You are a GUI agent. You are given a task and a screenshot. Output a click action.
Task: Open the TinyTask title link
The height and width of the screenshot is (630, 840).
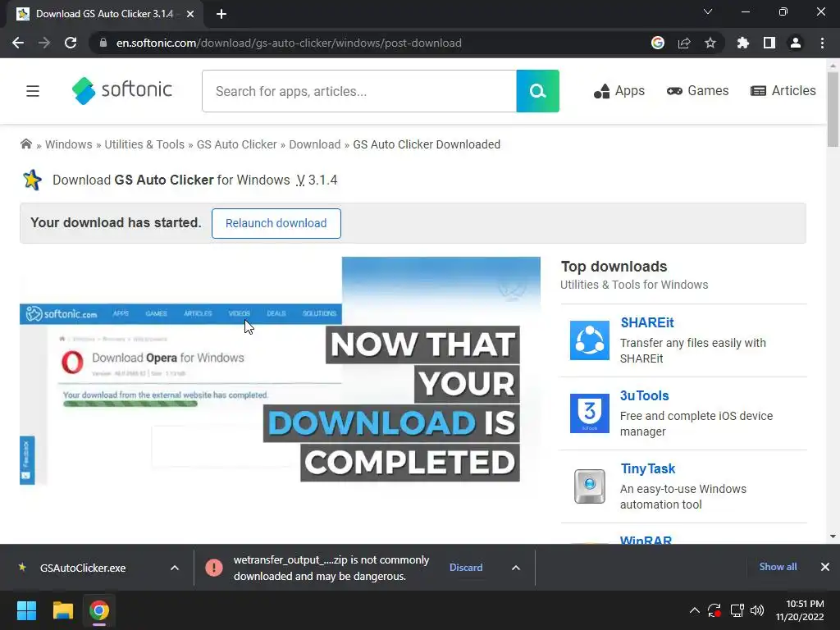point(648,468)
